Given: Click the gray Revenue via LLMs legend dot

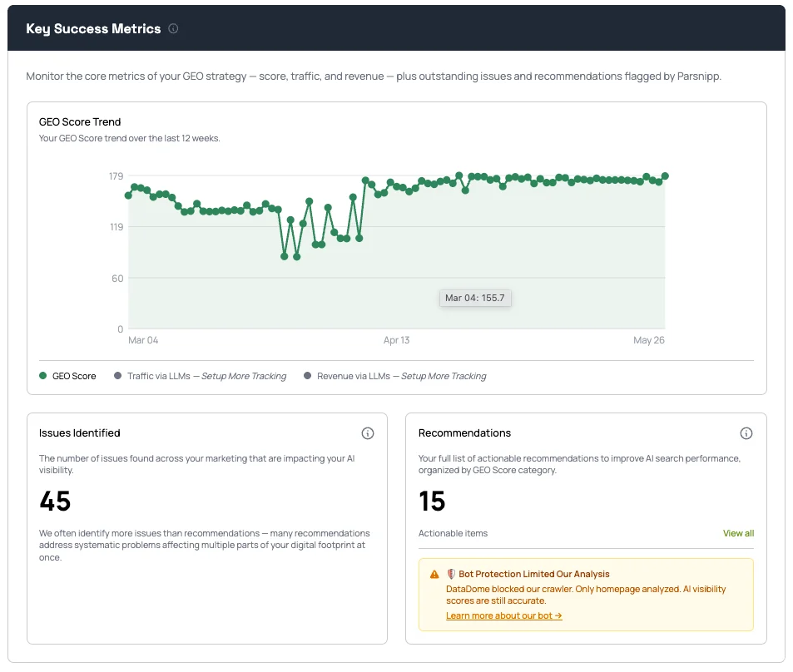Looking at the screenshot, I should (x=308, y=376).
